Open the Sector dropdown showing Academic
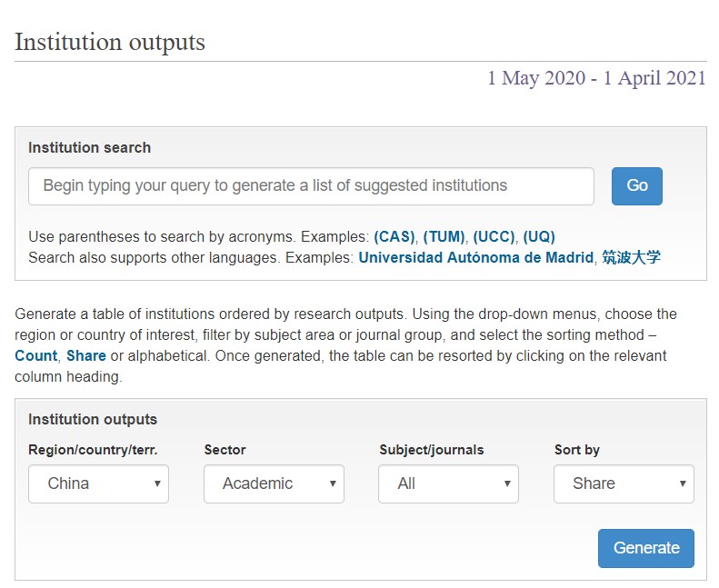This screenshot has width=719, height=588. [x=274, y=483]
